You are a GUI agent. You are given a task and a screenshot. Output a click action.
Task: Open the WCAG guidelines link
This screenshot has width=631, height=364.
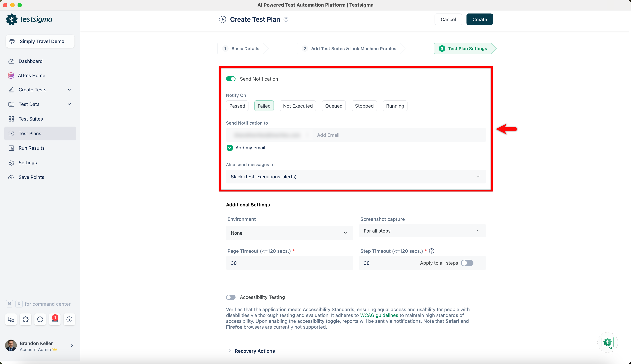pos(379,315)
